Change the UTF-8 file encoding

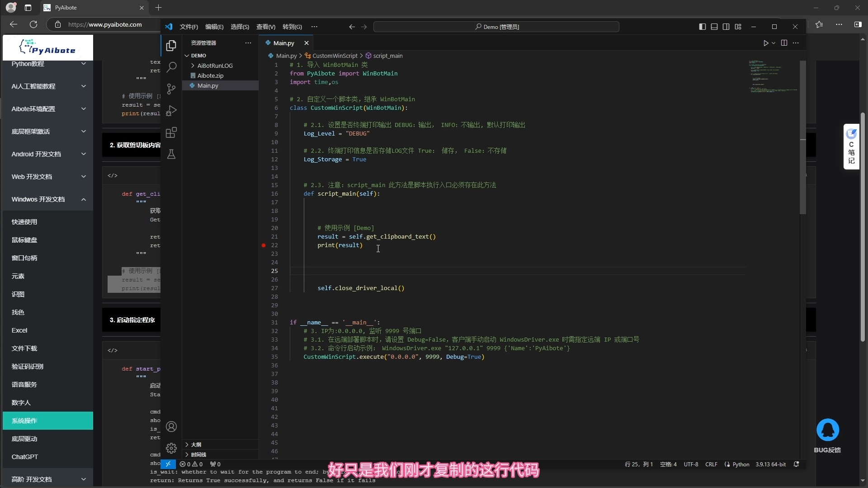click(691, 464)
